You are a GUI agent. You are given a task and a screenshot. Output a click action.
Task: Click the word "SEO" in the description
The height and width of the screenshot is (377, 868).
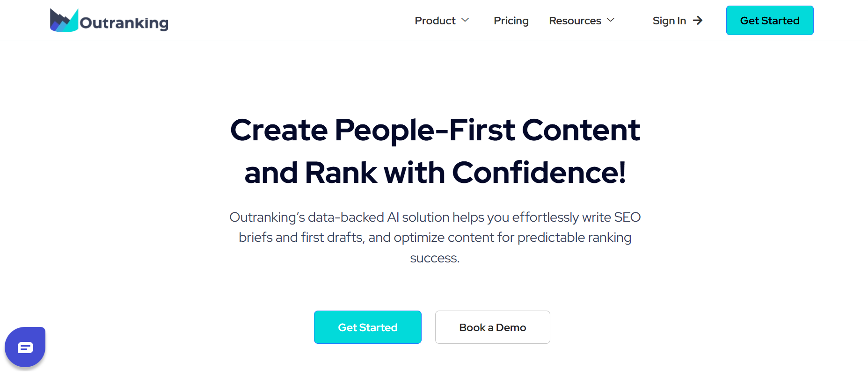pos(627,217)
